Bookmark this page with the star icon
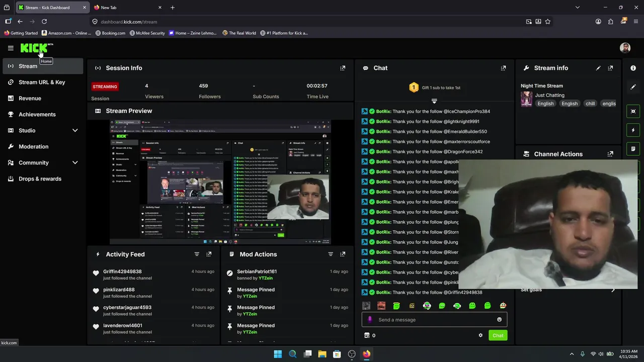This screenshot has height=362, width=644. (547, 22)
